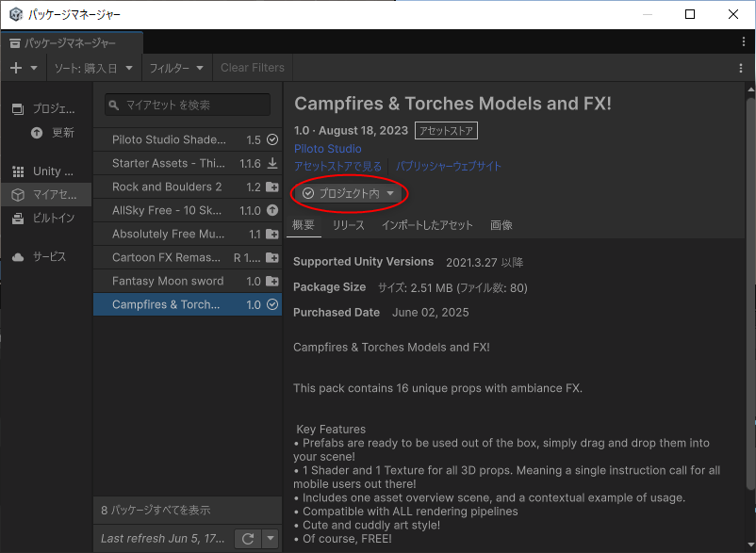Screen dimensions: 756x553
Task: Click the マイアセット を検索 search field
Action: coord(188,105)
